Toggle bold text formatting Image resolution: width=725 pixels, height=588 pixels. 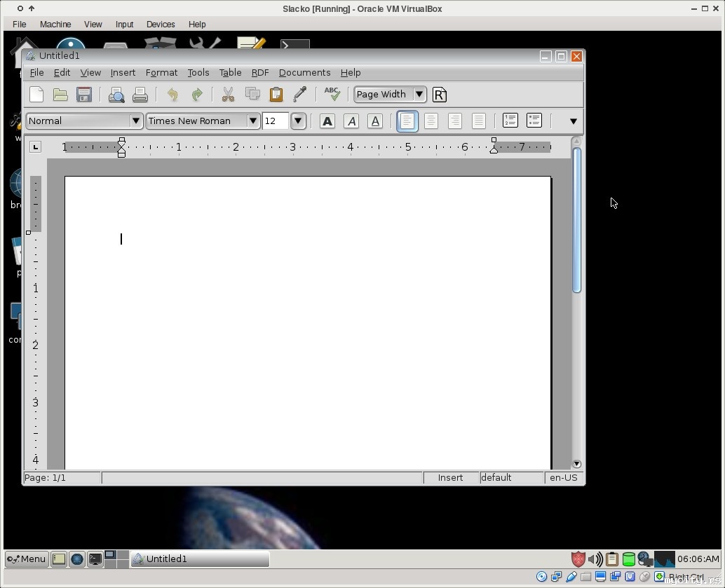(x=327, y=121)
